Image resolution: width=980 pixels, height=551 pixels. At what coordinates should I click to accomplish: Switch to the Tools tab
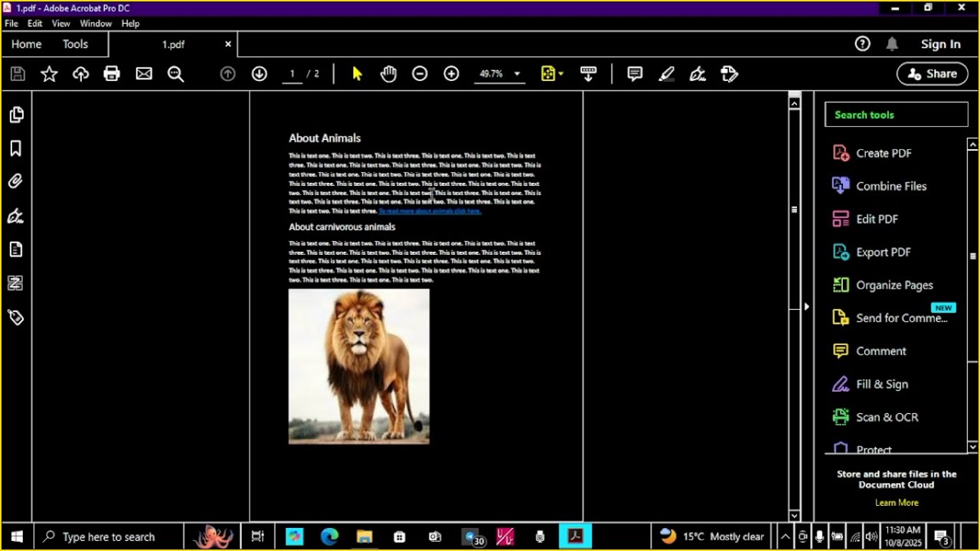[75, 44]
